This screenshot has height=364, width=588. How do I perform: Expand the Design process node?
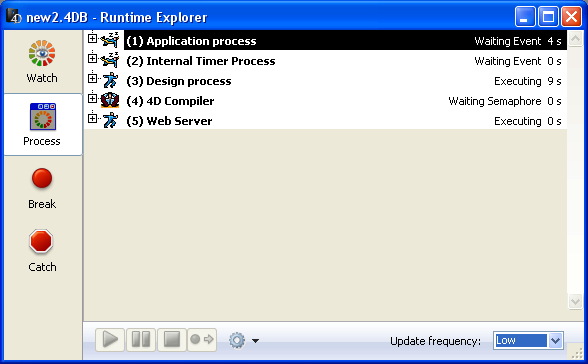click(x=92, y=78)
